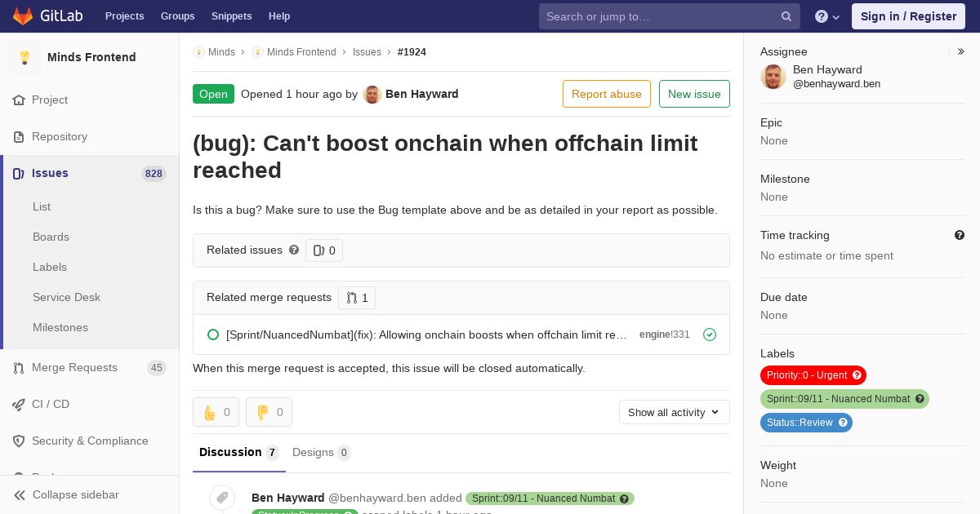Open the linked merge request title
Screen dimensions: 980x514
point(426,335)
